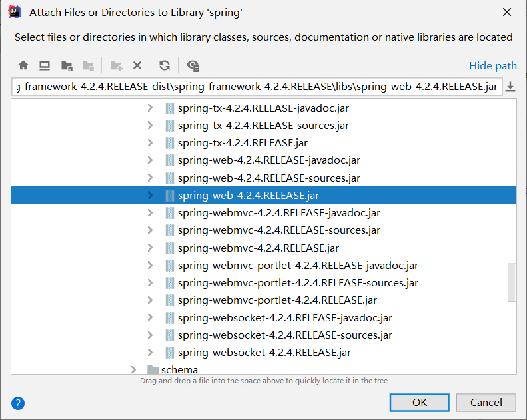Screen dimensions: 527x420
Task: Close the Attach Files dialog
Action: pos(507,12)
